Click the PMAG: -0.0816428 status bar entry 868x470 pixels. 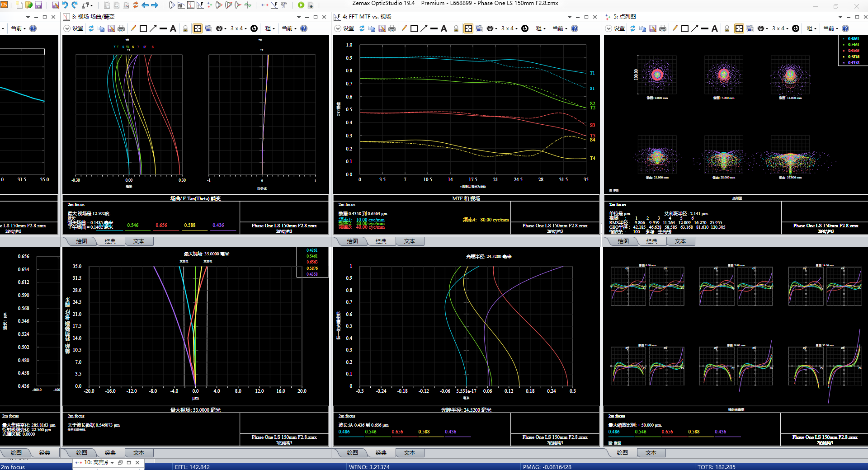point(547,467)
